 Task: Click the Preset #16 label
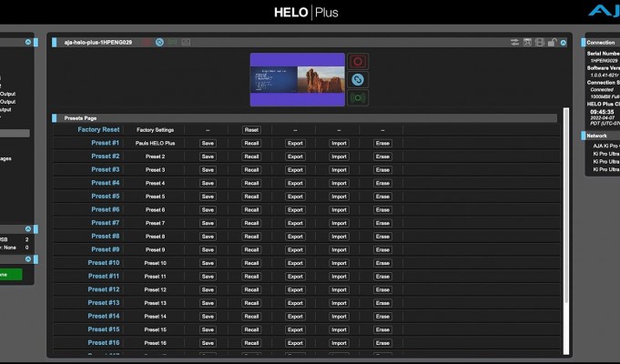coord(104,343)
